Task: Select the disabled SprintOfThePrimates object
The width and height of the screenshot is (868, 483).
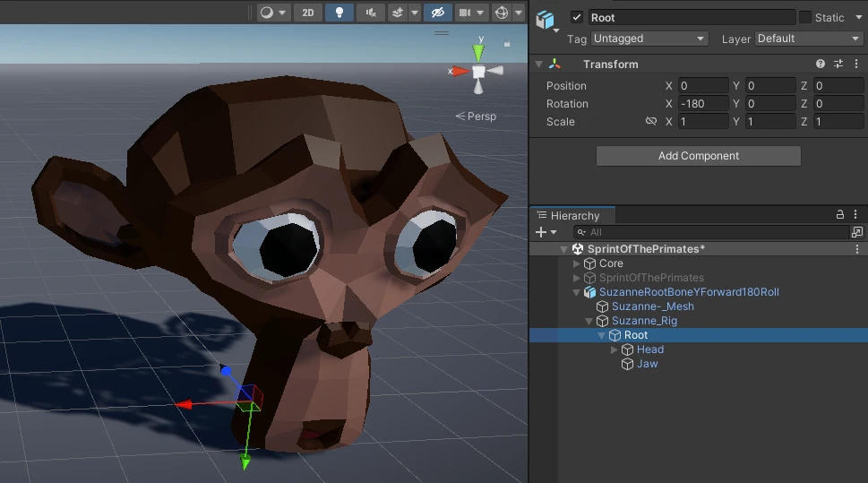Action: click(x=651, y=278)
